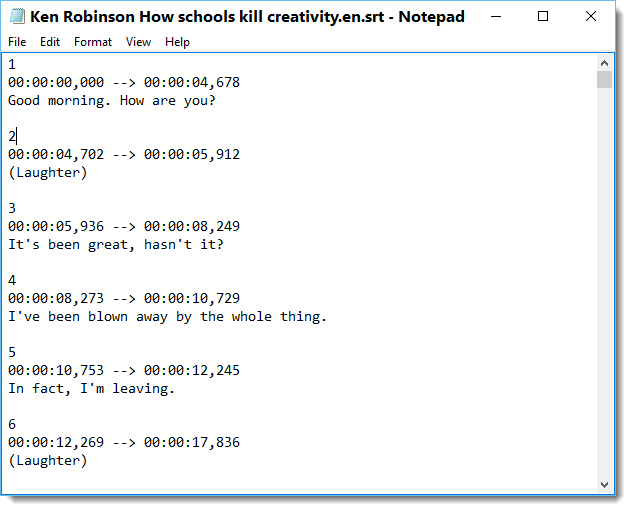Click the Notepad icon in the title bar

(17, 16)
